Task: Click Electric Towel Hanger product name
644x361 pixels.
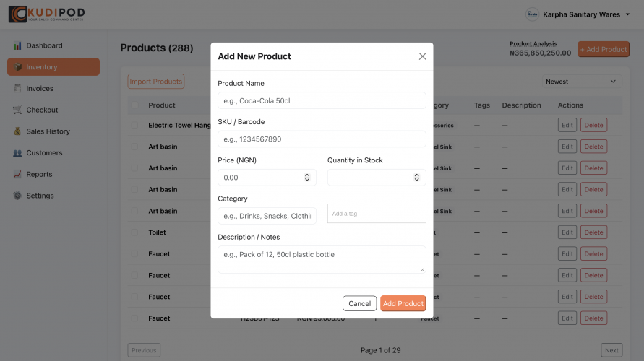Action: [x=179, y=125]
